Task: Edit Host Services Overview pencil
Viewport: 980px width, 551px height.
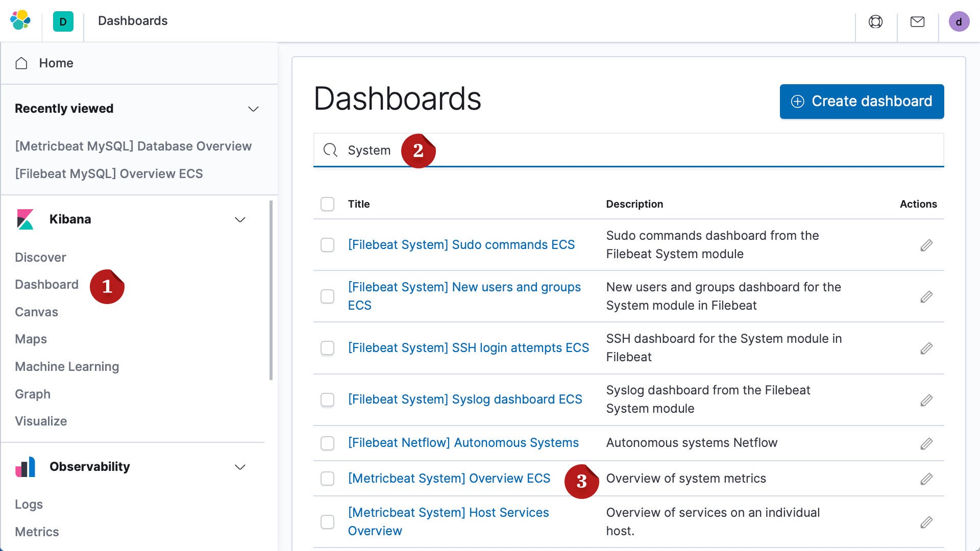Action: pyautogui.click(x=926, y=522)
